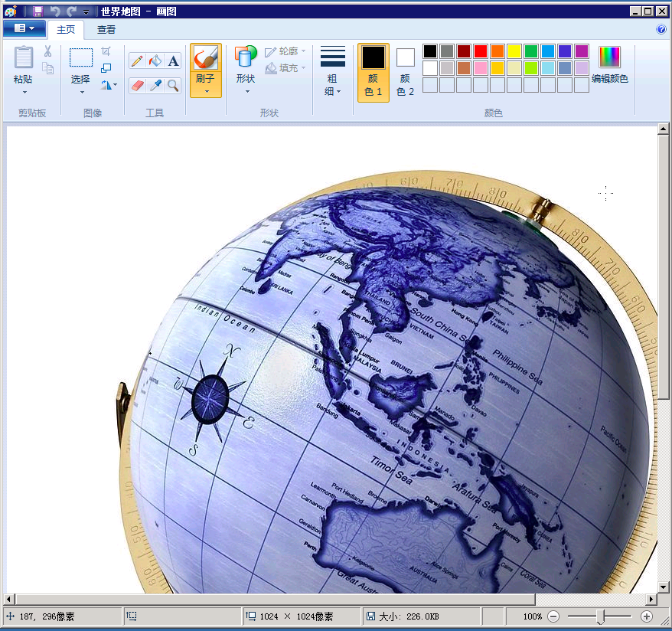
Task: Open the Outline (轮廓) dropdown
Action: (x=285, y=51)
